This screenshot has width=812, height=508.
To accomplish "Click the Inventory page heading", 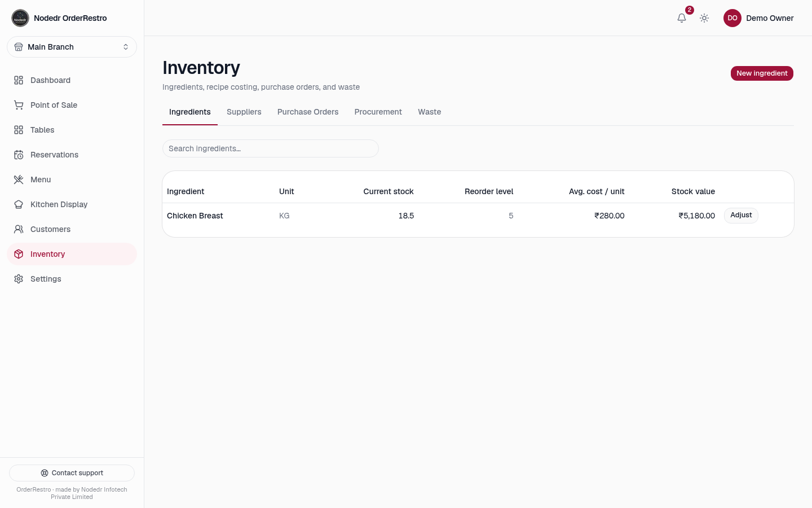I will 201,68.
